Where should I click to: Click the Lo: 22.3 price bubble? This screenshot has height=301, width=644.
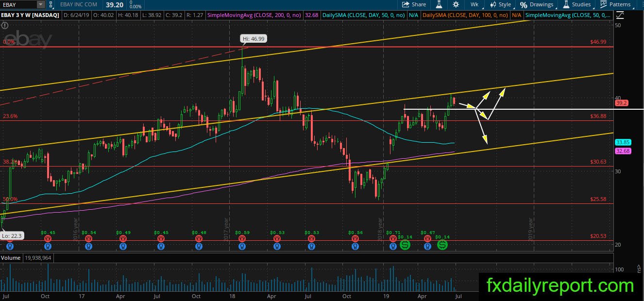coord(13,235)
